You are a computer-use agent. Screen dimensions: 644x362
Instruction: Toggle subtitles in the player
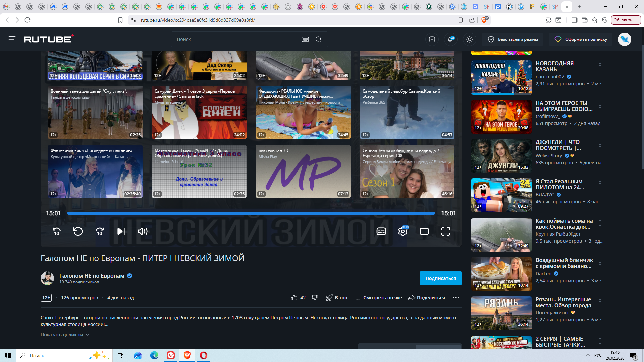(x=381, y=231)
